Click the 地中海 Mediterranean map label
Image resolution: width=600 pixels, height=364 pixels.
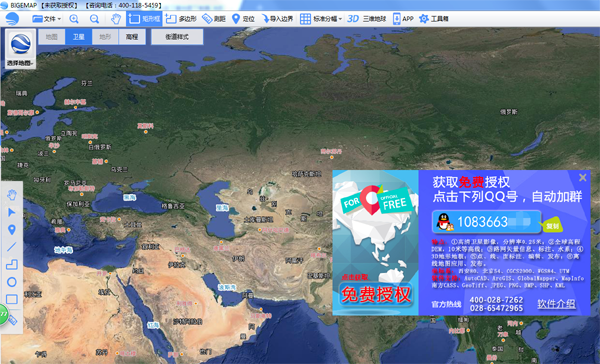(x=64, y=250)
